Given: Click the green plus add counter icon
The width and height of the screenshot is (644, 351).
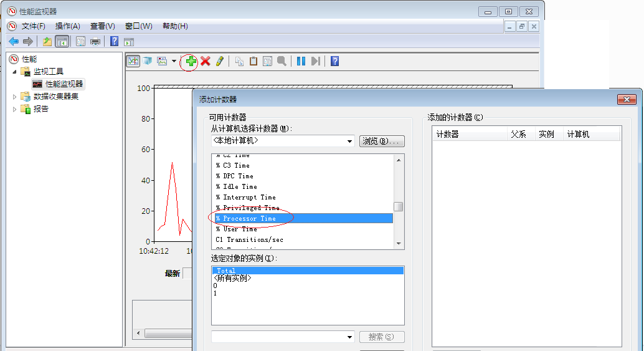Looking at the screenshot, I should point(191,61).
